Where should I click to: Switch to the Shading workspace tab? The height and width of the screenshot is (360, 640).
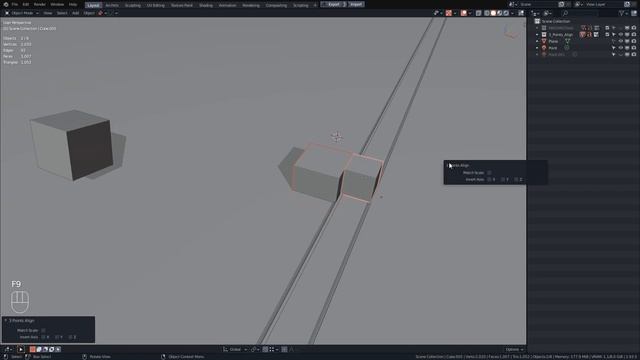coord(206,5)
